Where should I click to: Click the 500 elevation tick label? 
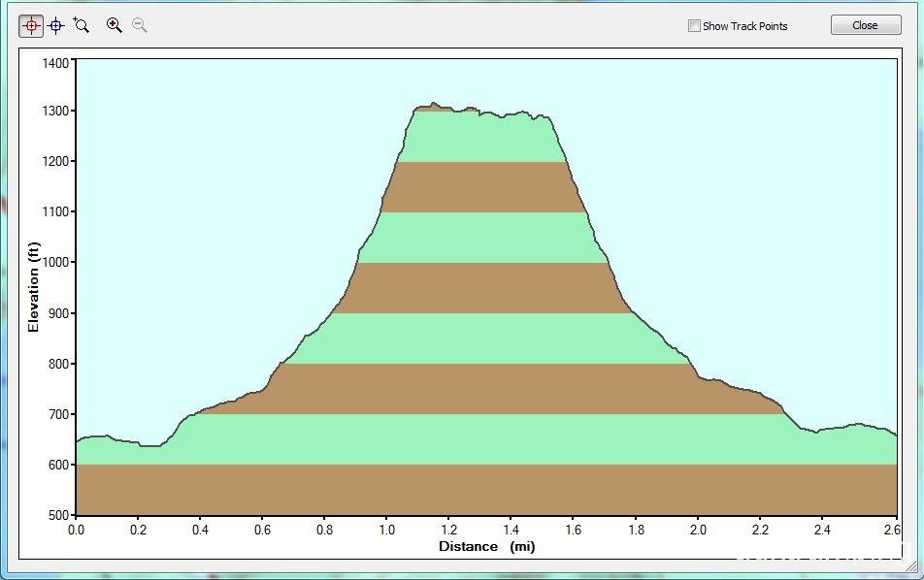coord(57,516)
